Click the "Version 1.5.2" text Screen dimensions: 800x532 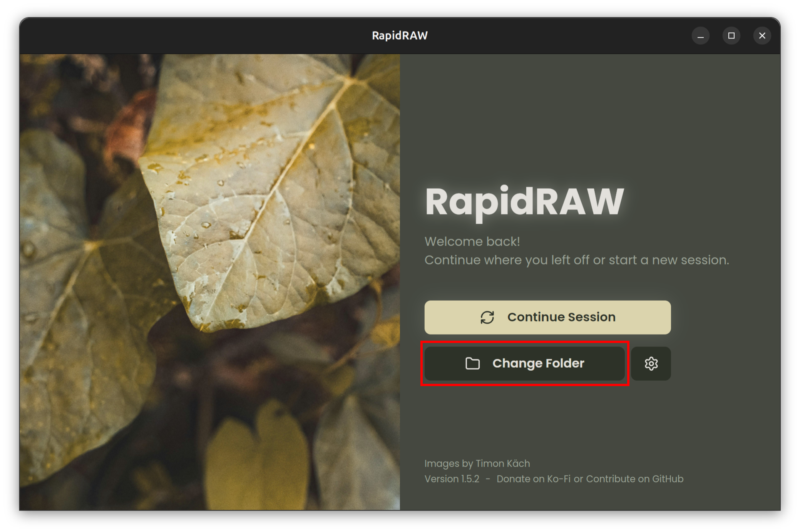pos(452,479)
